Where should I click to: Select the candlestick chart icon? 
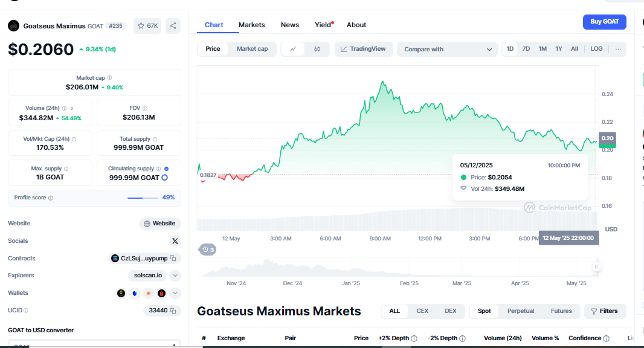(x=317, y=49)
